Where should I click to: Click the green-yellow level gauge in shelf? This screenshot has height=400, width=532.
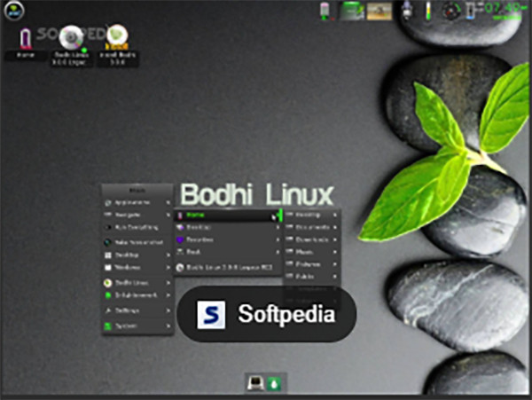[x=428, y=11]
